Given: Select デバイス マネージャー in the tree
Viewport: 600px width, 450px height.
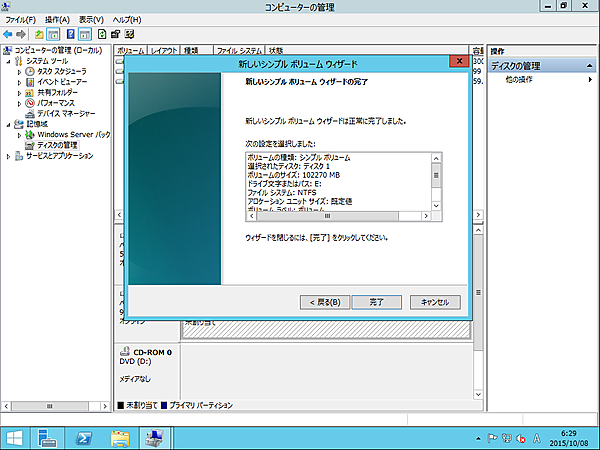Looking at the screenshot, I should [63, 113].
